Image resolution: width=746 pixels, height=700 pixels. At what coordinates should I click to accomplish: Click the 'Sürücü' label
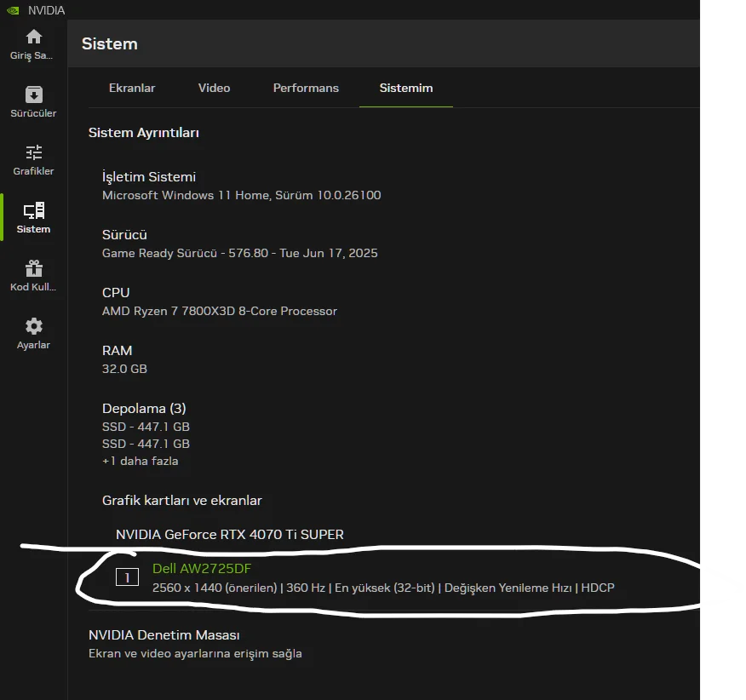click(x=124, y=234)
